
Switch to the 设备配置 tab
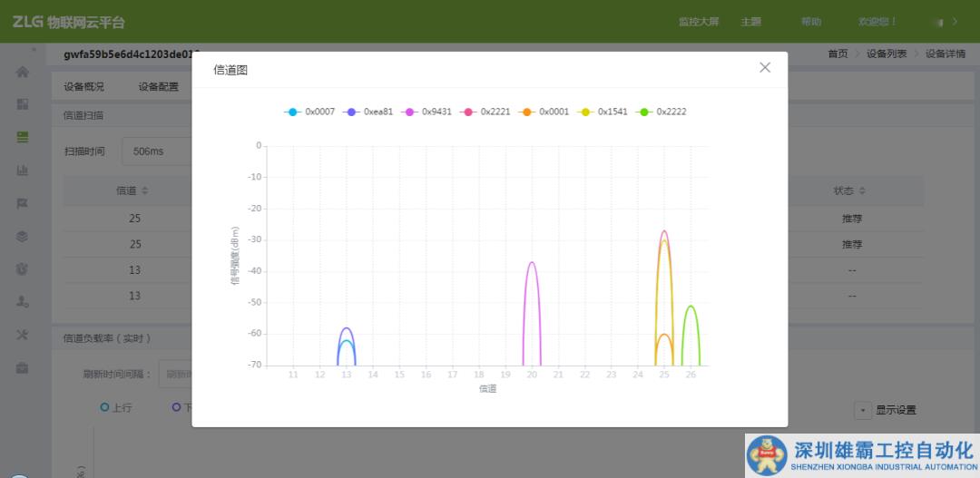[x=158, y=87]
